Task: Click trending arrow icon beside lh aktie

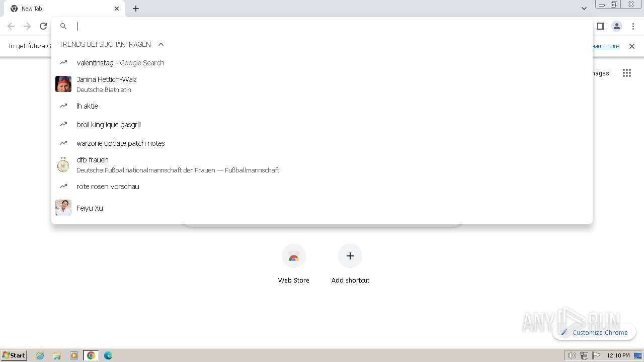Action: coord(63,106)
